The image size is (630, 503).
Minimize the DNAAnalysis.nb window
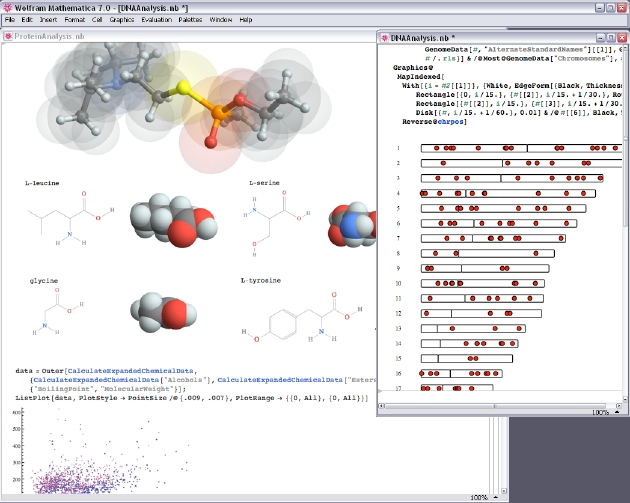coord(600,38)
